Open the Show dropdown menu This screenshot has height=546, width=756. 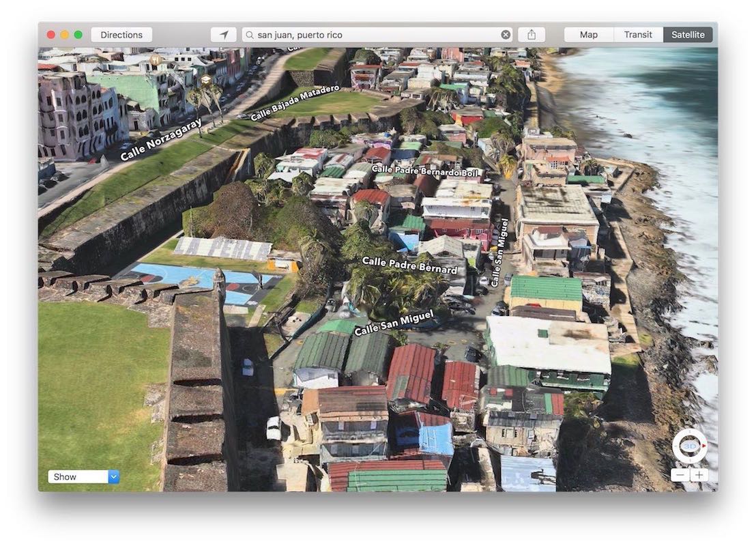click(78, 477)
